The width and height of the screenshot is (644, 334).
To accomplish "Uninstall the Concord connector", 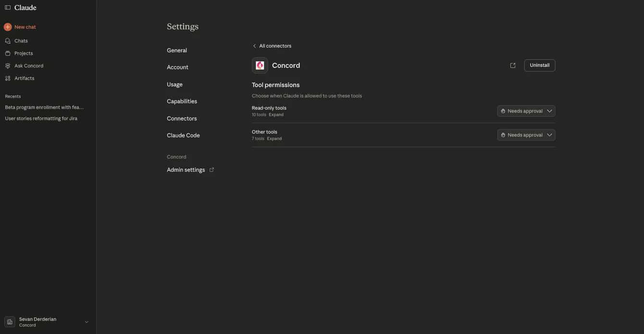I will click(x=539, y=65).
